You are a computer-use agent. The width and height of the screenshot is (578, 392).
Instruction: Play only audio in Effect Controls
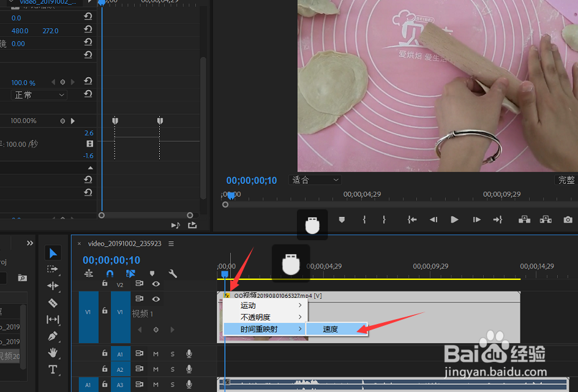click(176, 225)
